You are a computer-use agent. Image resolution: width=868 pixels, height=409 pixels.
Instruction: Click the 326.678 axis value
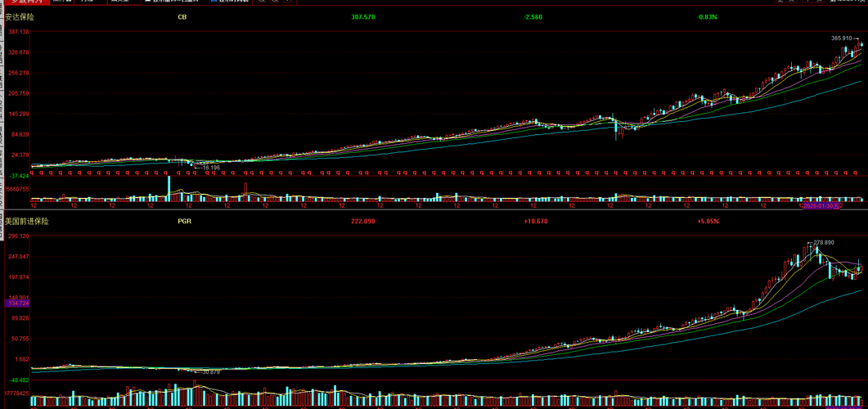point(18,52)
